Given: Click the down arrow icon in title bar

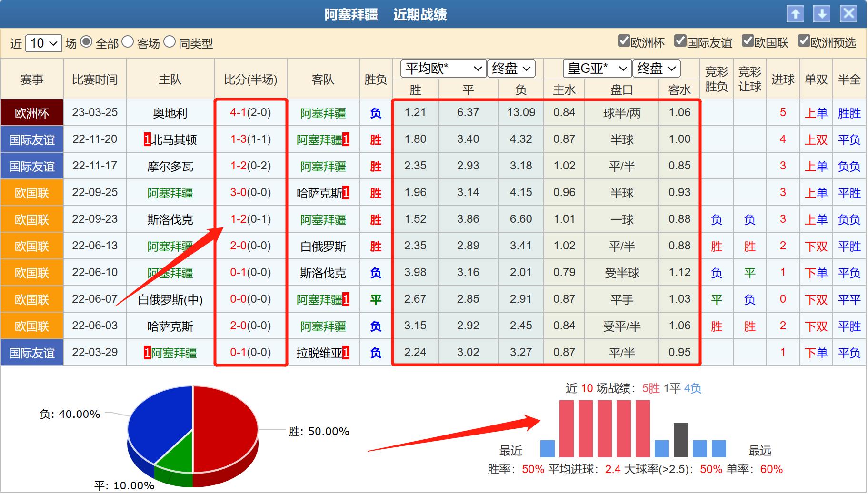Looking at the screenshot, I should tap(822, 14).
